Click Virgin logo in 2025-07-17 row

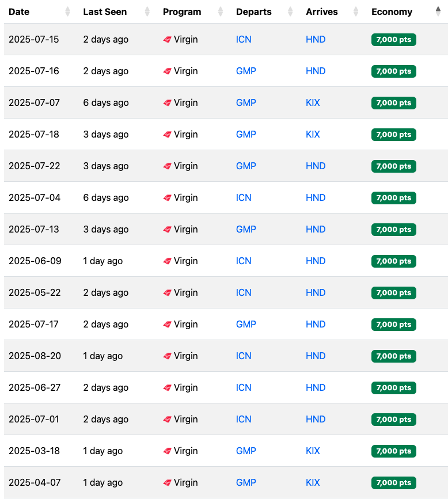[167, 325]
